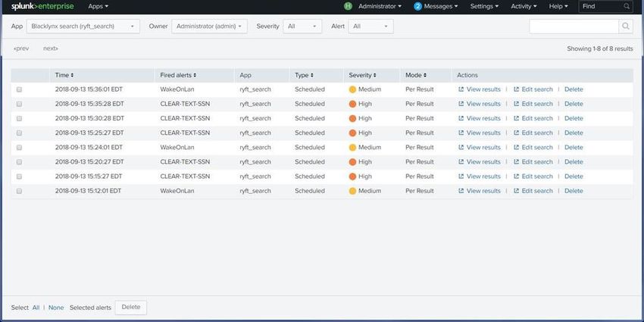
Task: Click the green Administrator avatar icon
Action: [x=348, y=6]
